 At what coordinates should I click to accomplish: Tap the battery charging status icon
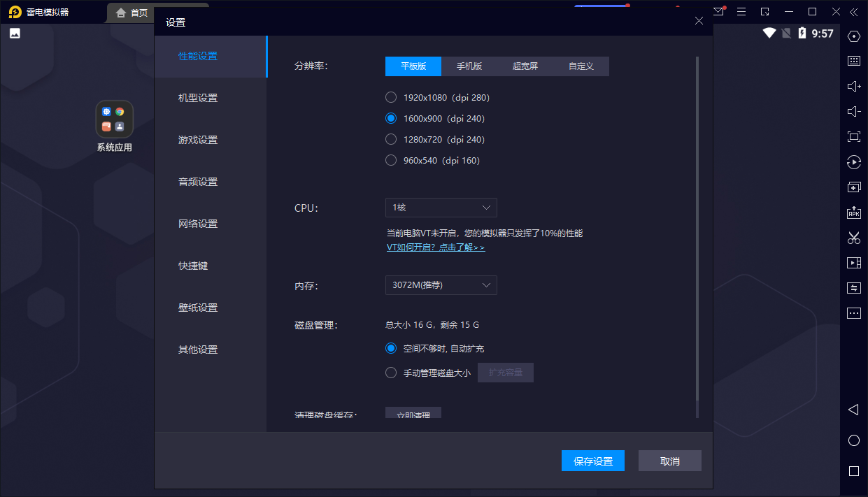[802, 33]
